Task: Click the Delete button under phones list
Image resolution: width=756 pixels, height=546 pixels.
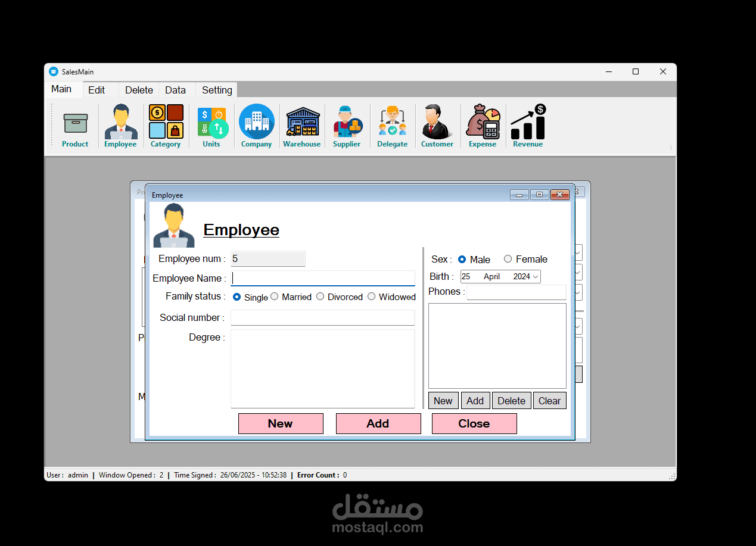Action: [x=511, y=401]
